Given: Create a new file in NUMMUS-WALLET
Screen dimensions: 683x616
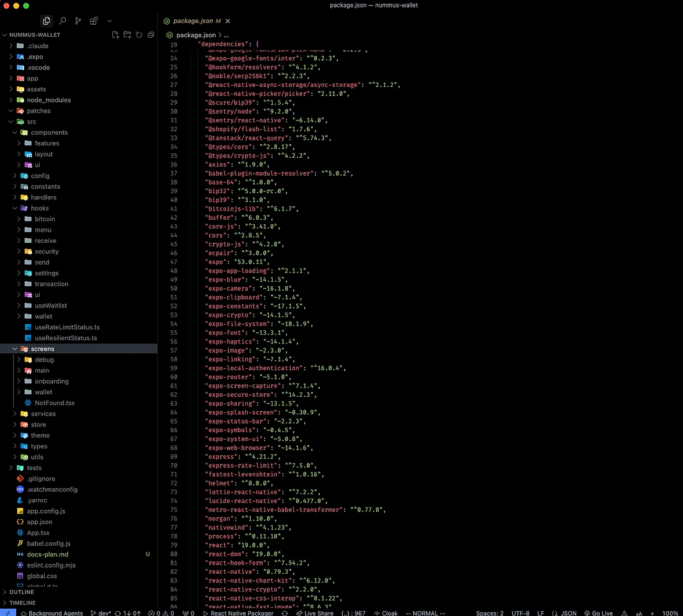Looking at the screenshot, I should click(x=115, y=35).
